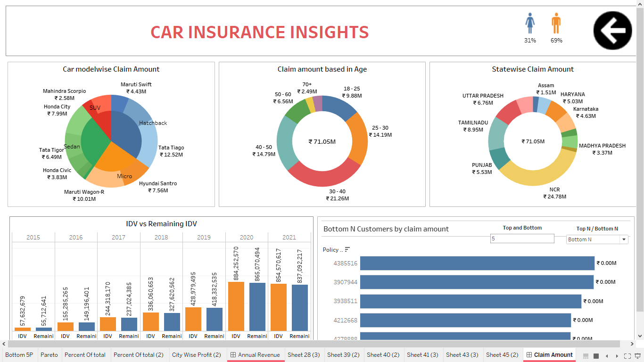
Task: Click the show tabs square icon
Action: [595, 355]
